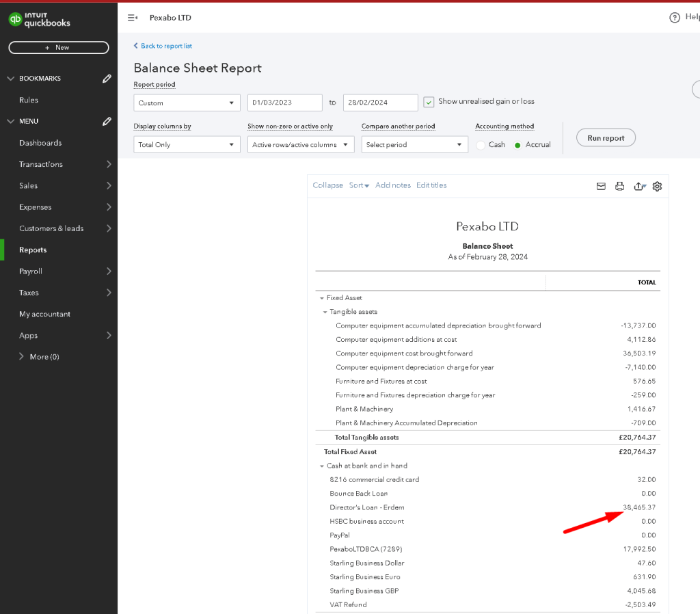Collapse the MENU section chevron
Viewport: 700px width, 614px height.
11,122
